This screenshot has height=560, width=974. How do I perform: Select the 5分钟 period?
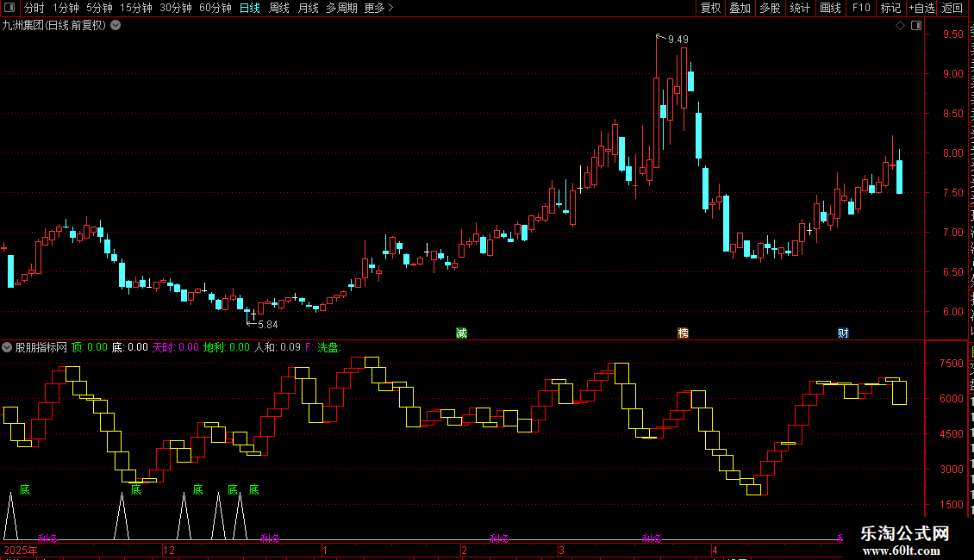click(x=99, y=8)
